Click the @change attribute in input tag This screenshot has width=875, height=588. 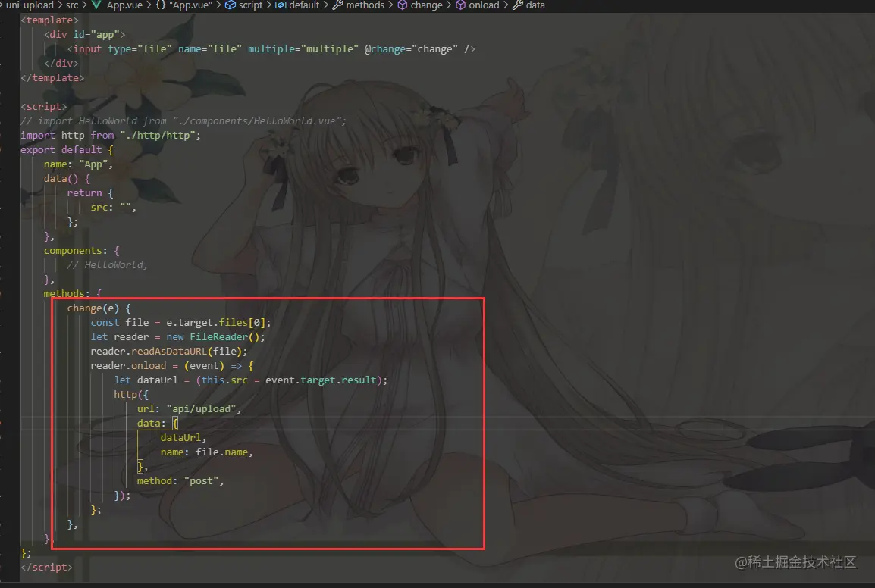(x=411, y=49)
